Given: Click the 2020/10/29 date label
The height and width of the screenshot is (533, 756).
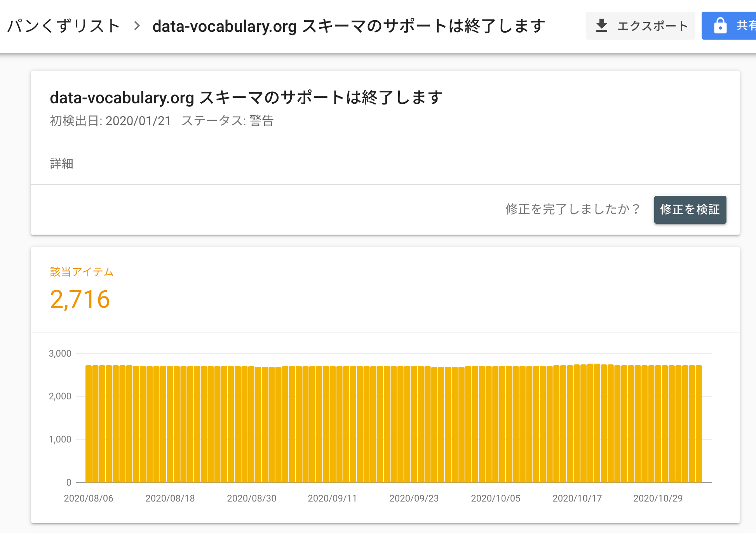Looking at the screenshot, I should pos(658,498).
